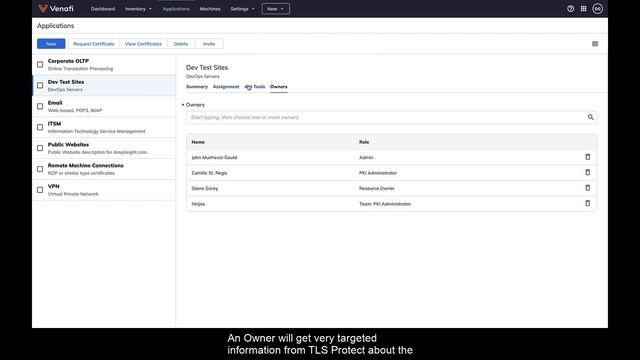640x360 pixels.
Task: Check the Remote Machine Connections checkbox
Action: 40,169
